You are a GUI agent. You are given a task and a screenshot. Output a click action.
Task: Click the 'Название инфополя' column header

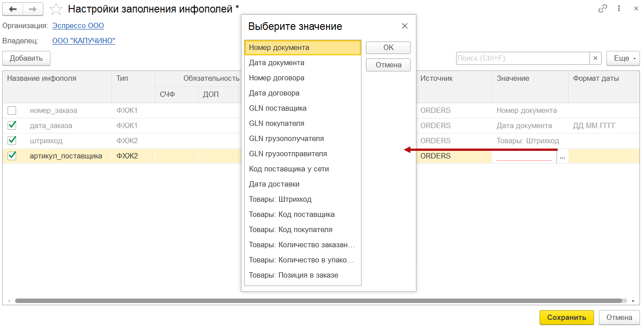[57, 87]
